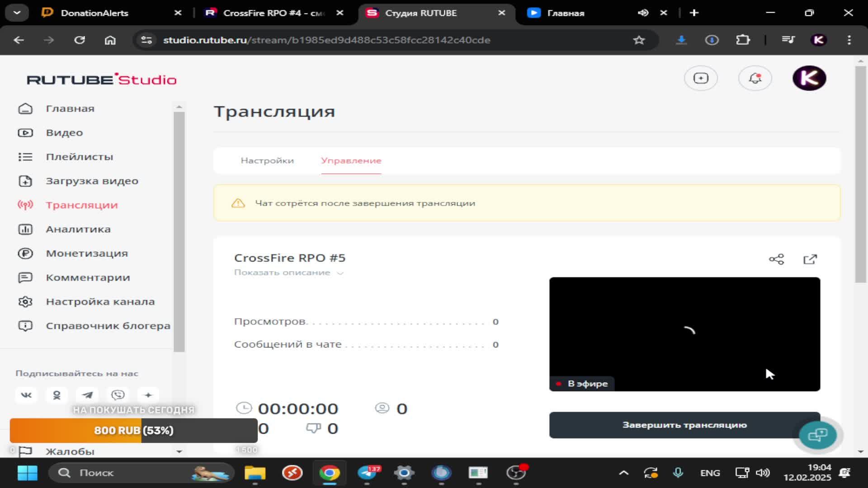Click the page vertical scrollbar

point(860,174)
